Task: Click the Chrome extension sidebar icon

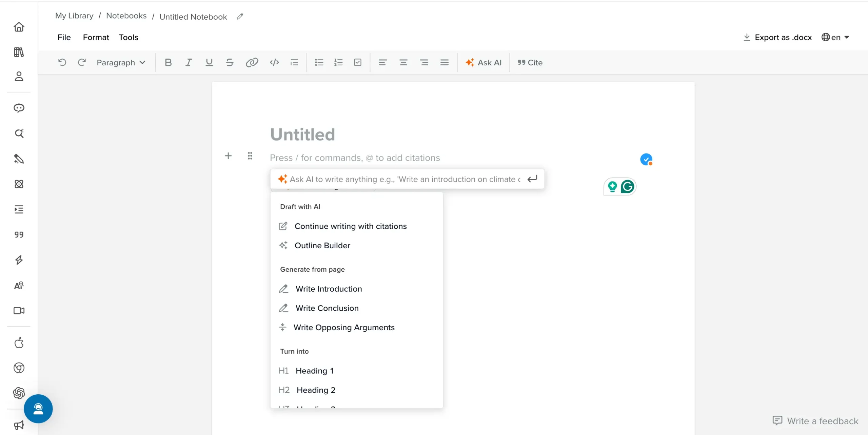Action: coord(19,368)
